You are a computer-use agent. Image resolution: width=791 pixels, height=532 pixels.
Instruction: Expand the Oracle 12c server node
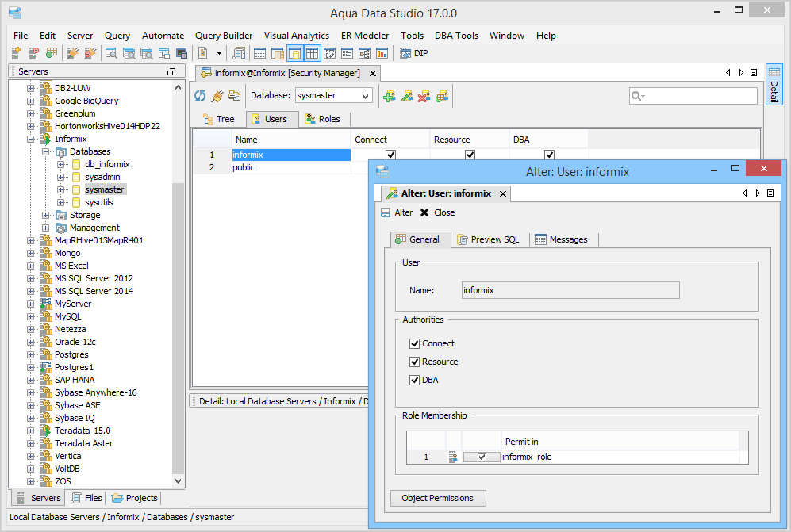click(31, 342)
